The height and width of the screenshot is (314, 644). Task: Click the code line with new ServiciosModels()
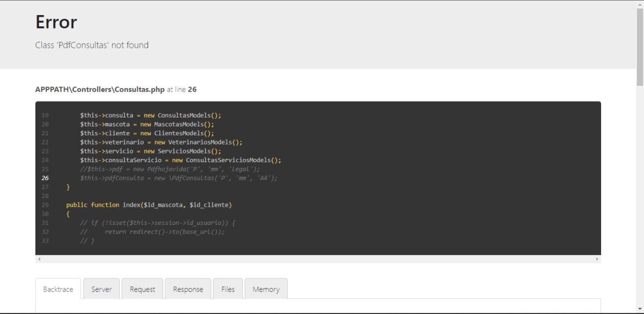tap(151, 151)
